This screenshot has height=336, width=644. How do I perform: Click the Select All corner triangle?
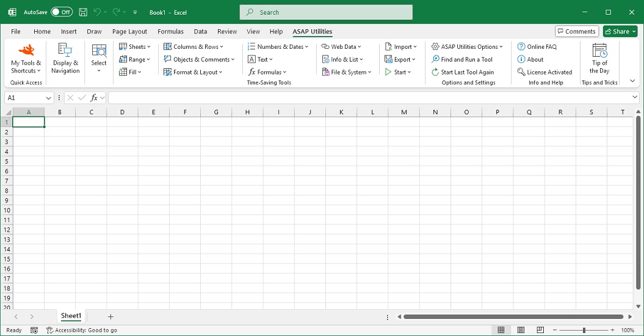(x=8, y=112)
